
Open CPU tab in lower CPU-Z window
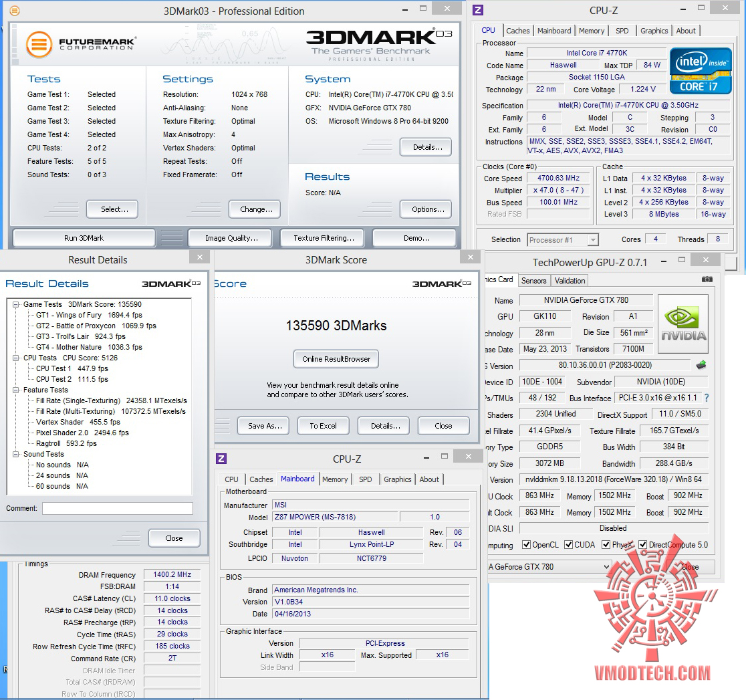(232, 479)
